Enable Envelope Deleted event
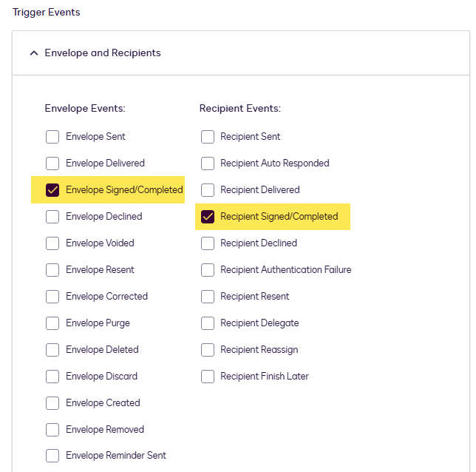 coord(52,350)
